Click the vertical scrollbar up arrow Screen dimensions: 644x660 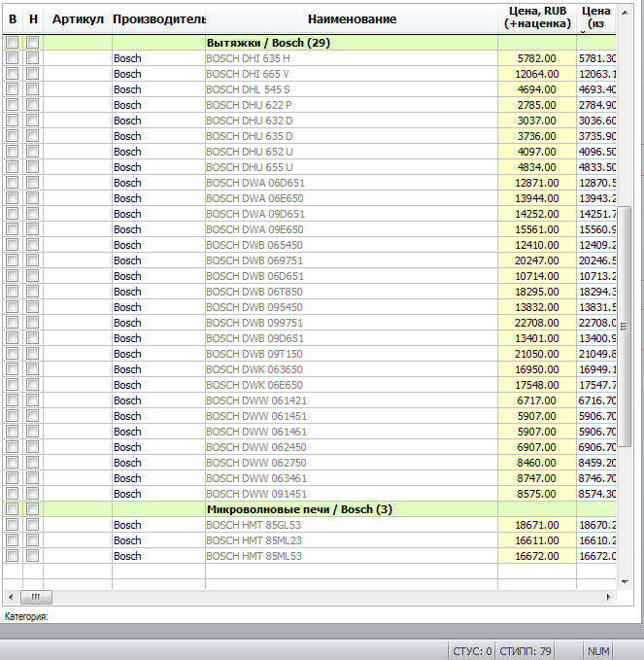[x=625, y=13]
